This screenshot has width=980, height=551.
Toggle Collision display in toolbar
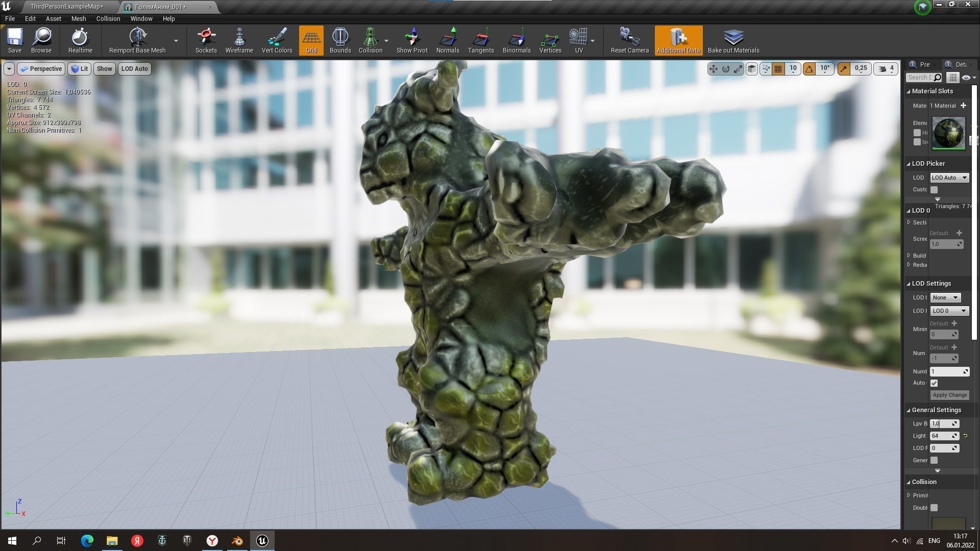371,40
